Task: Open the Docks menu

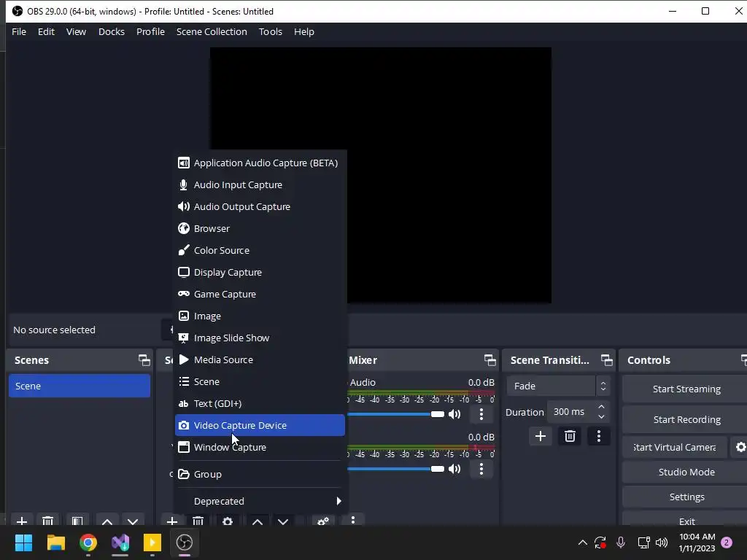Action: [x=112, y=32]
